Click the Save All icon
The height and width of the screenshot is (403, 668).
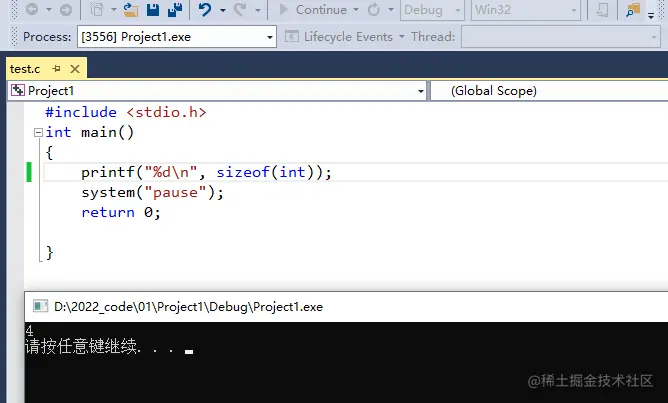(x=175, y=9)
